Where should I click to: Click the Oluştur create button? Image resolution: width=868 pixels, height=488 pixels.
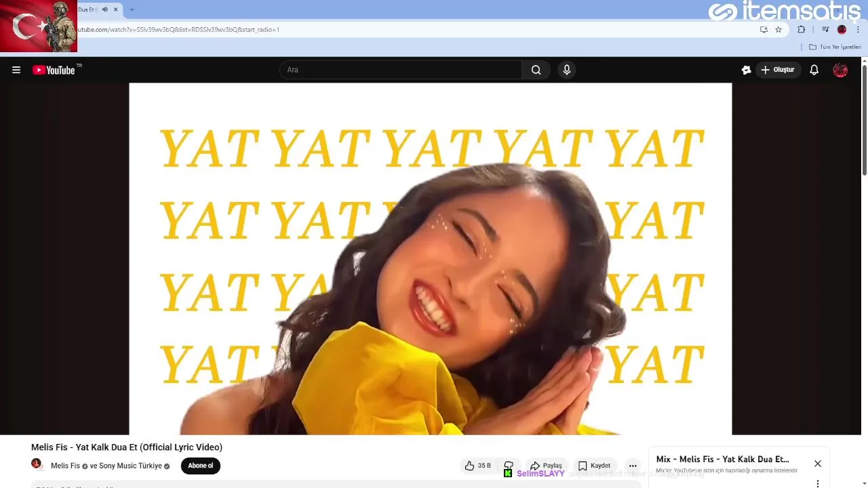tap(778, 70)
